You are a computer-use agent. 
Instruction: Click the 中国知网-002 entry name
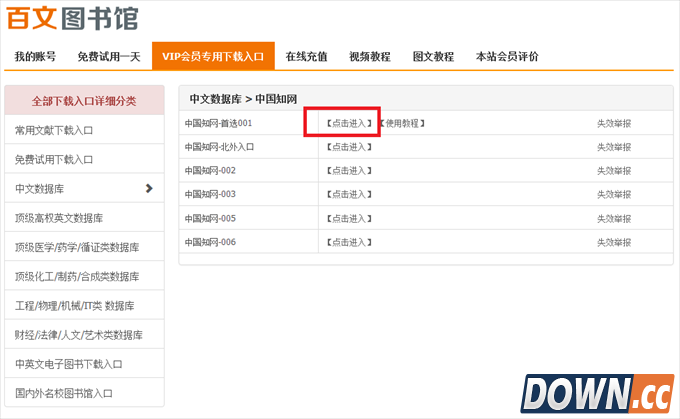click(210, 170)
